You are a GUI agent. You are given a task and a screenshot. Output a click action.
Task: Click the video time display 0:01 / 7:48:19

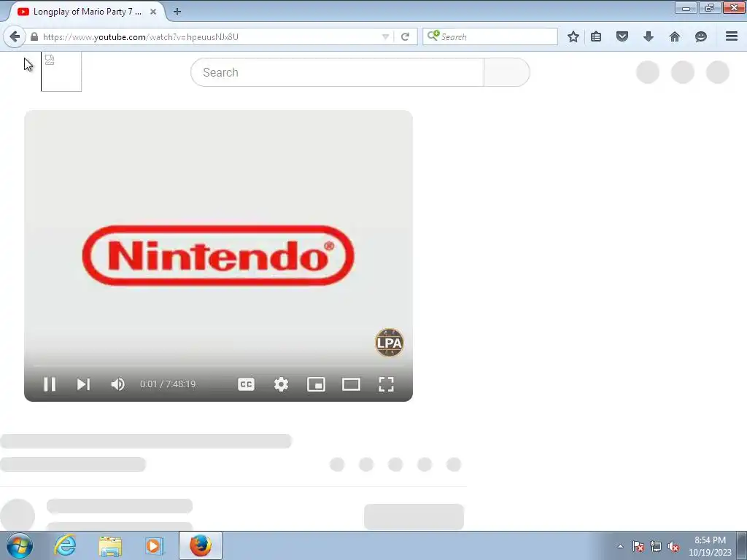pos(168,384)
